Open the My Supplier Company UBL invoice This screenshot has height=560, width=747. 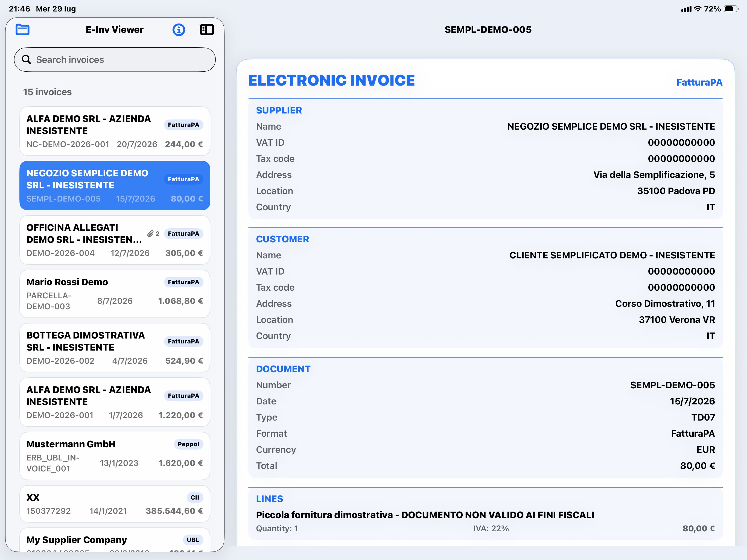[115, 540]
